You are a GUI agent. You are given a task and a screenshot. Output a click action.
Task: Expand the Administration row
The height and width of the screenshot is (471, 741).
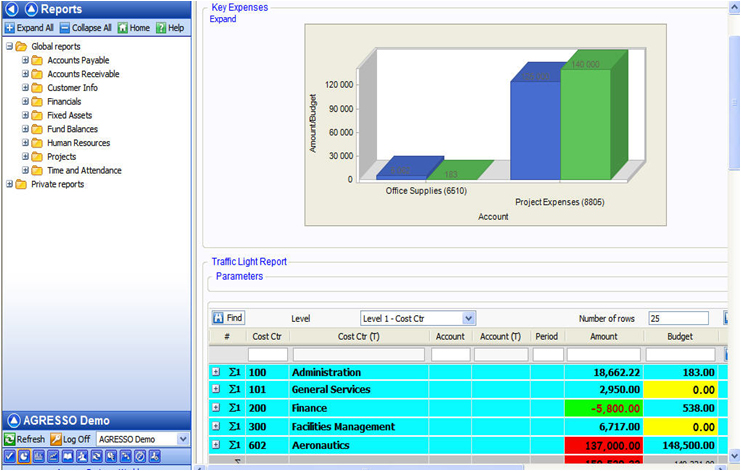tap(216, 372)
